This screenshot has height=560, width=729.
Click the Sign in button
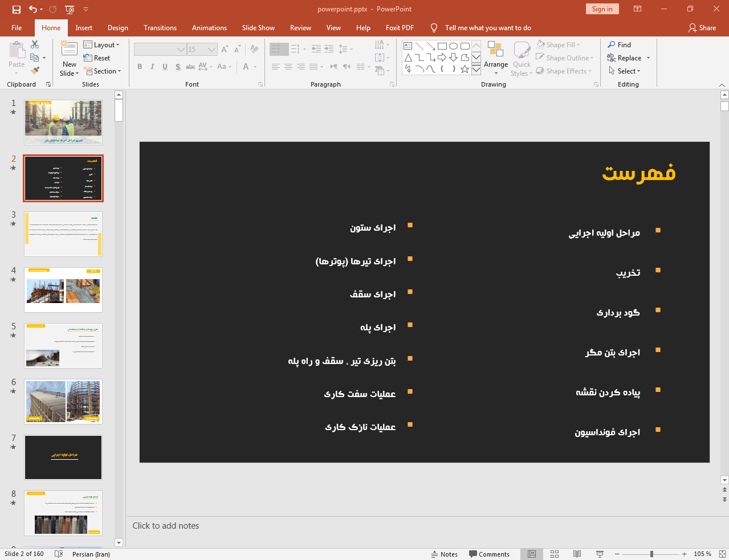602,9
